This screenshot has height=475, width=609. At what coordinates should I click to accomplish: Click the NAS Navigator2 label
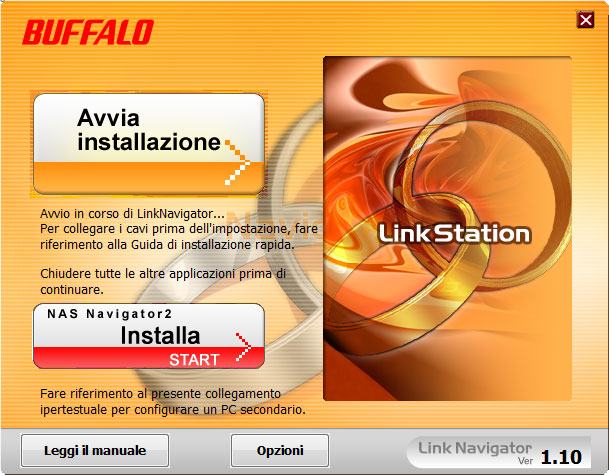click(x=110, y=313)
